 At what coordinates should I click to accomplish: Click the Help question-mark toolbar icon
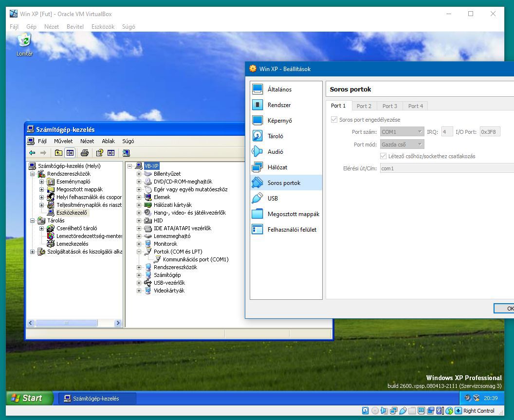click(x=99, y=153)
